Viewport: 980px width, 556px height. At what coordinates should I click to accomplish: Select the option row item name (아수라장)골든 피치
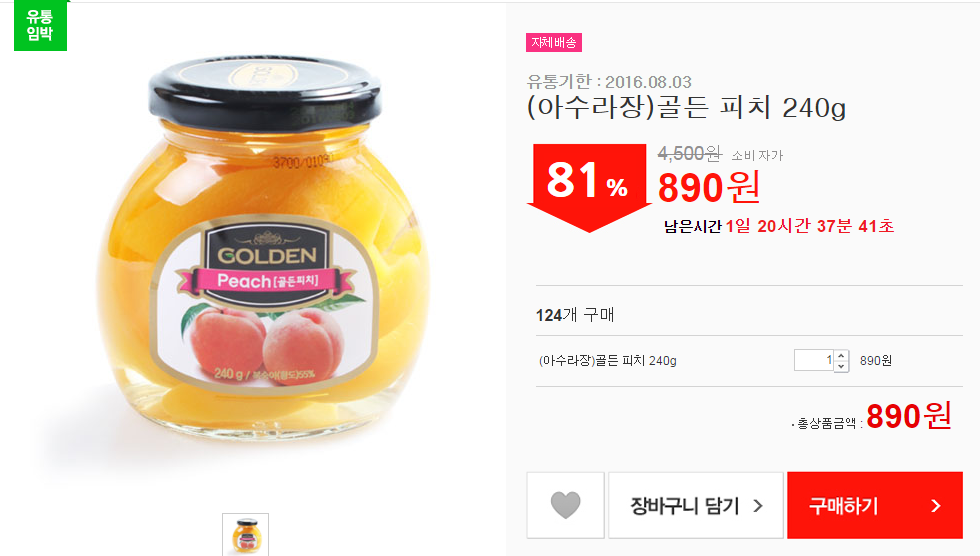[608, 360]
